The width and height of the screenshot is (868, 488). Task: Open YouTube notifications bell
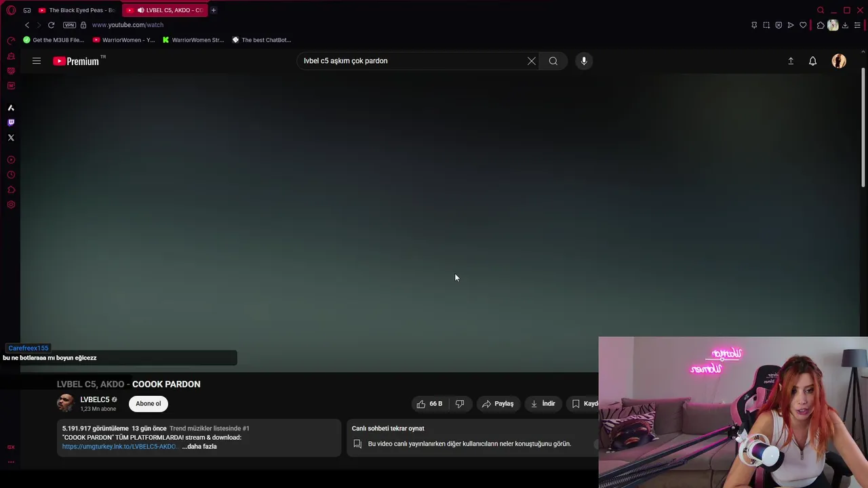[812, 61]
